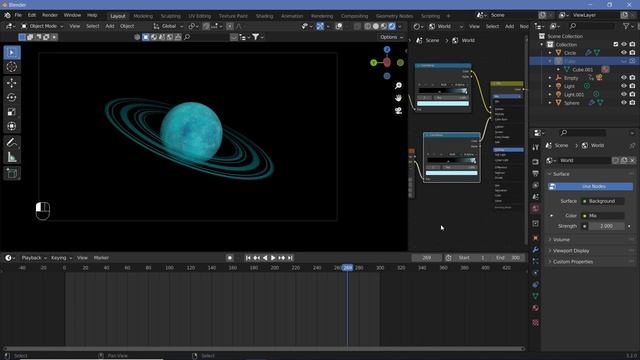Toggle render camera icon for Sphere
The height and width of the screenshot is (360, 640).
point(632,103)
